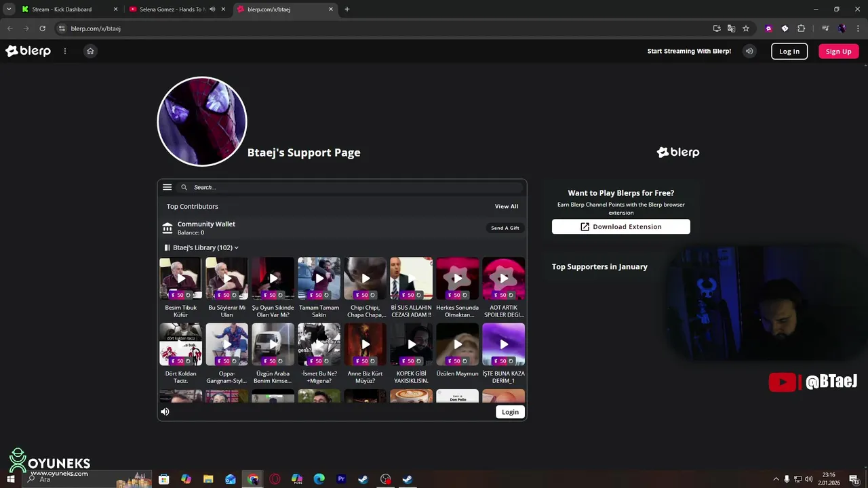Open the white diamond extension icon
The height and width of the screenshot is (488, 868).
click(785, 28)
